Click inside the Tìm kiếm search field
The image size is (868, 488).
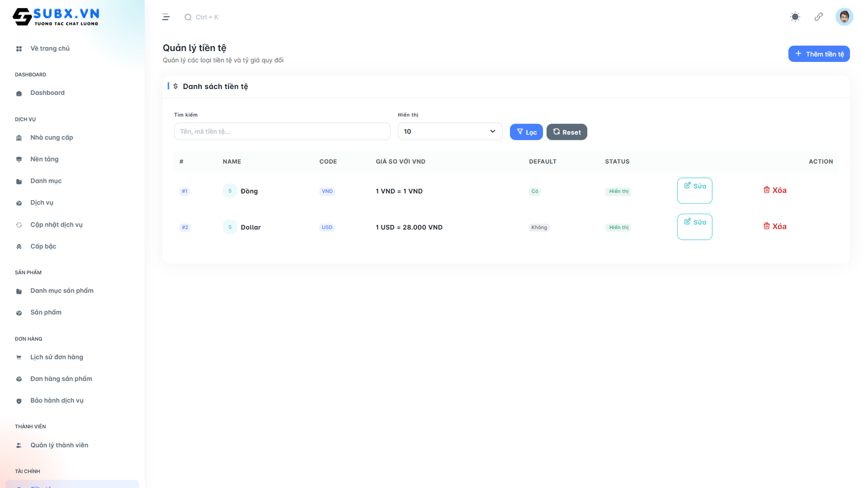click(282, 131)
